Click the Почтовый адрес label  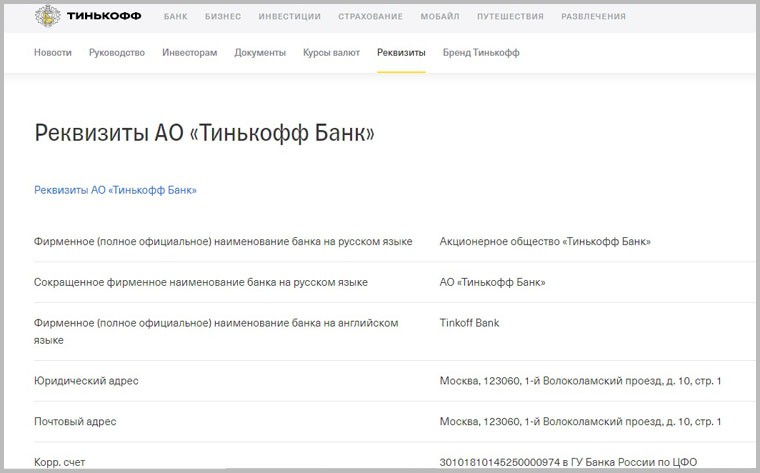75,422
